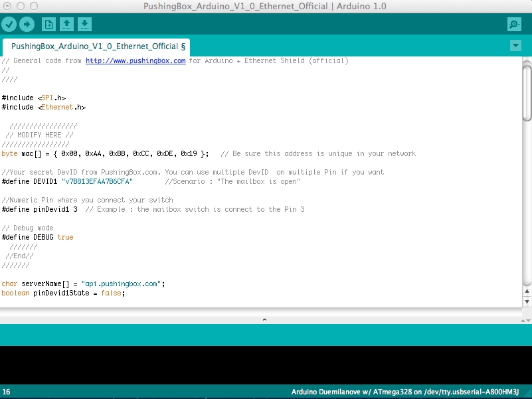The width and height of the screenshot is (532, 399).
Task: Click the 'char serverName[]' line
Action: pos(83,283)
